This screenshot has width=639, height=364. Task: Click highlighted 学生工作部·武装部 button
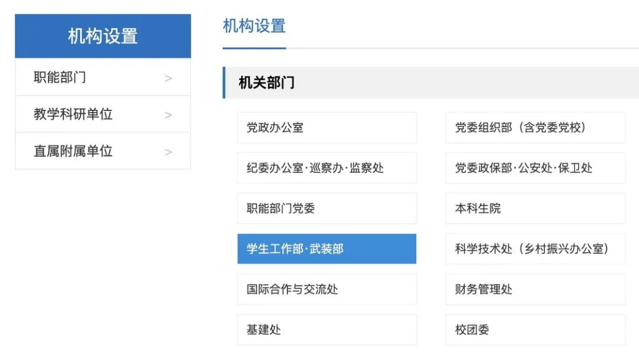pos(327,249)
